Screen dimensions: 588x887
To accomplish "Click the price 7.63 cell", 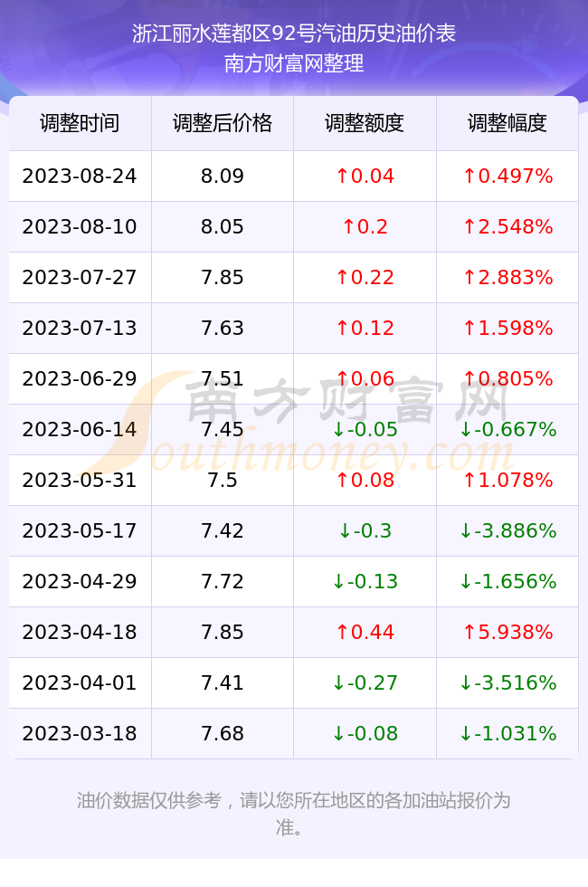I will pyautogui.click(x=223, y=328).
